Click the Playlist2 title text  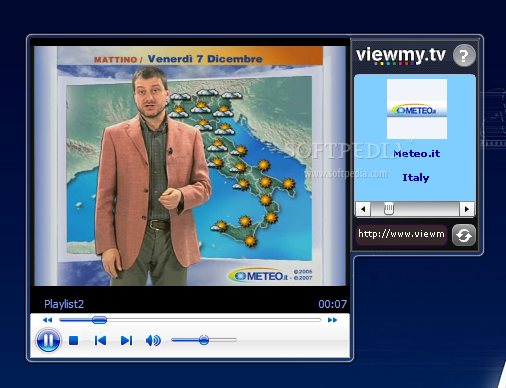click(64, 304)
